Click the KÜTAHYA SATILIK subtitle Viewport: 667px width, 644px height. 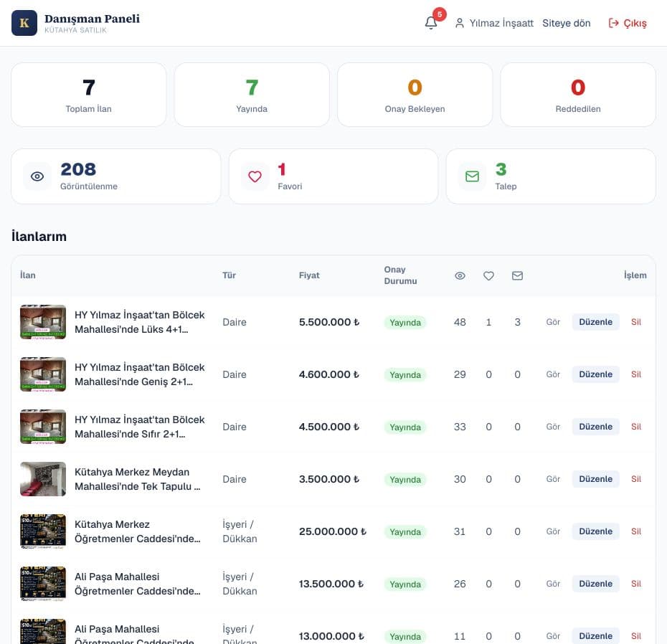[75, 30]
